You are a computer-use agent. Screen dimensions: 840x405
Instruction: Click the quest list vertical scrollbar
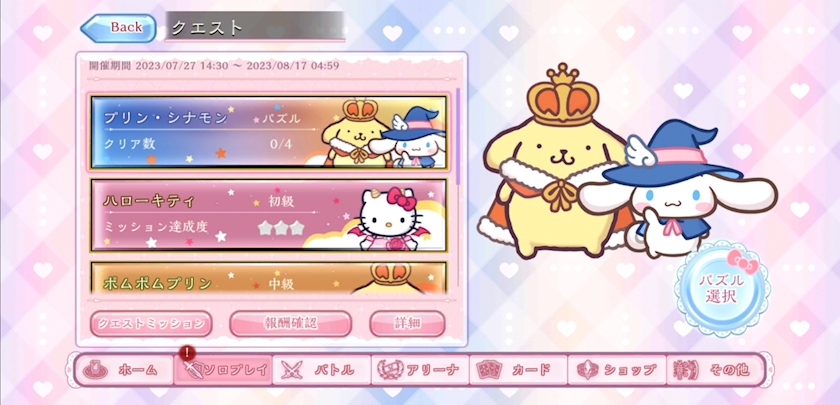tap(458, 137)
